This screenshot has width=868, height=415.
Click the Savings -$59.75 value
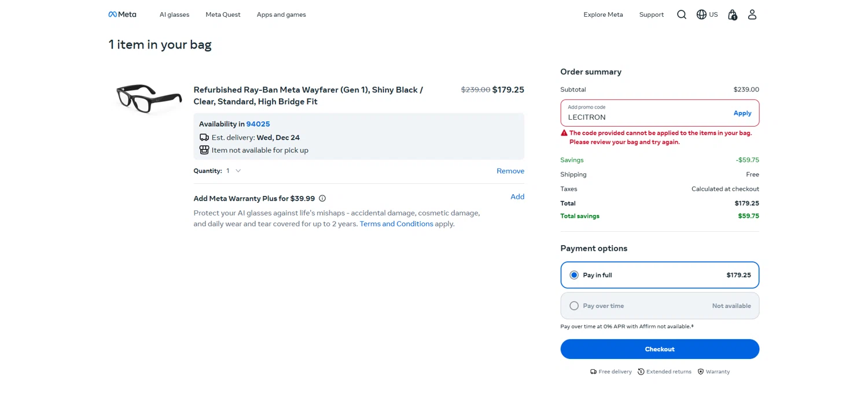coord(748,160)
